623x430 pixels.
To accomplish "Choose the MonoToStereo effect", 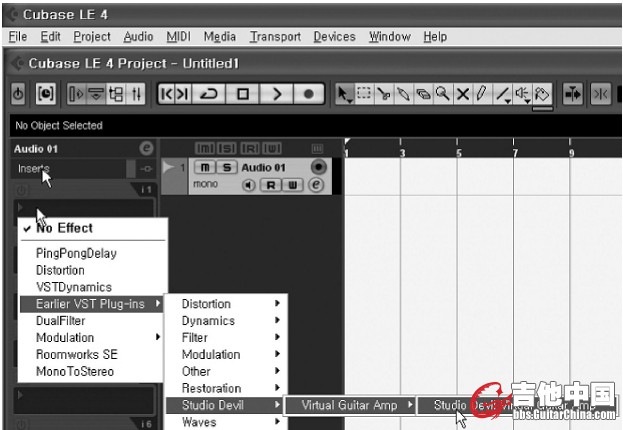I will pos(92,372).
